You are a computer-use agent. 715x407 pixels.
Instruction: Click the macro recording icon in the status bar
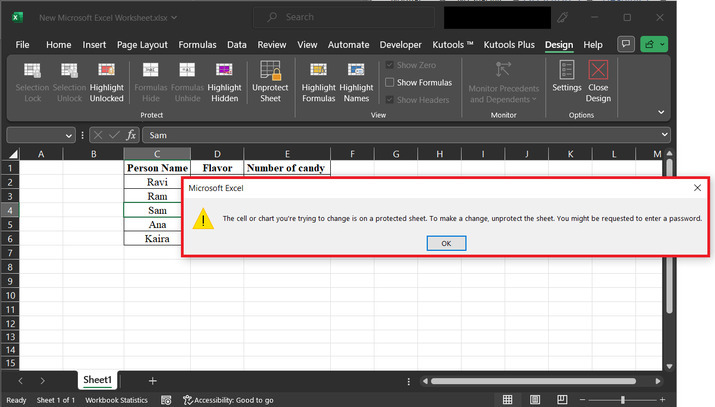(166, 400)
